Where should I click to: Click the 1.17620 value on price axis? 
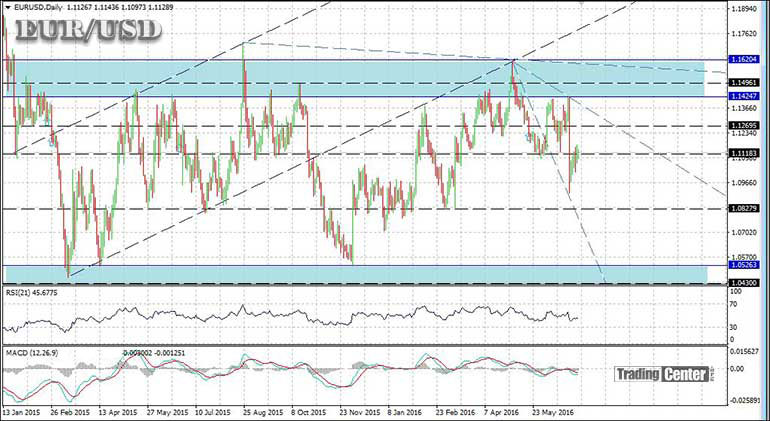click(x=744, y=34)
